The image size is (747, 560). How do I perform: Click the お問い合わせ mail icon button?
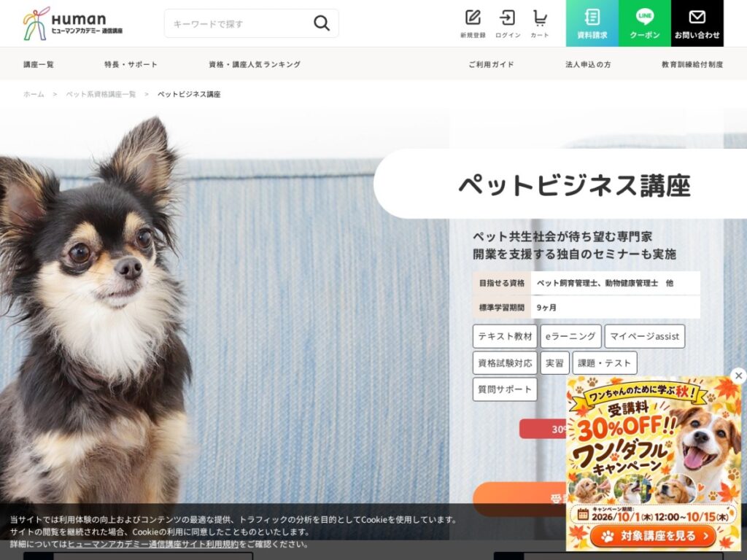697,23
